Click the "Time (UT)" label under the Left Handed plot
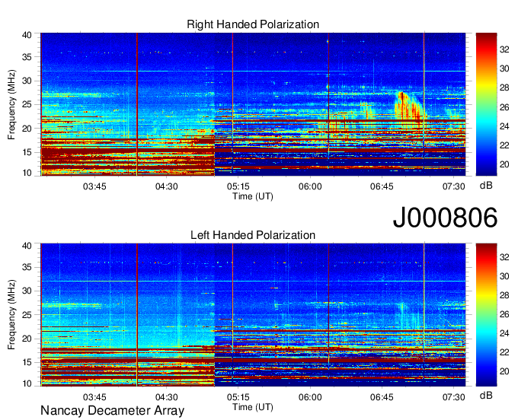The image size is (518, 420). point(253,407)
